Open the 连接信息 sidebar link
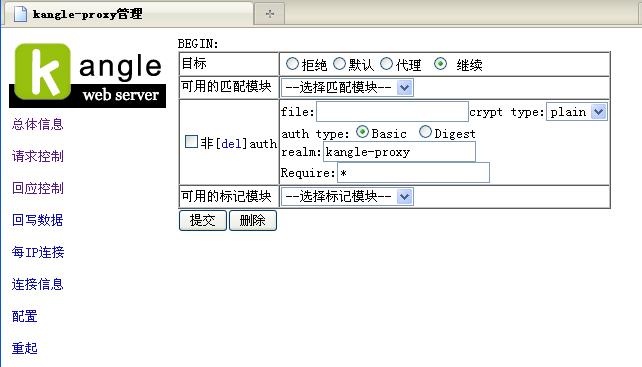The height and width of the screenshot is (367, 642). pyautogui.click(x=38, y=284)
